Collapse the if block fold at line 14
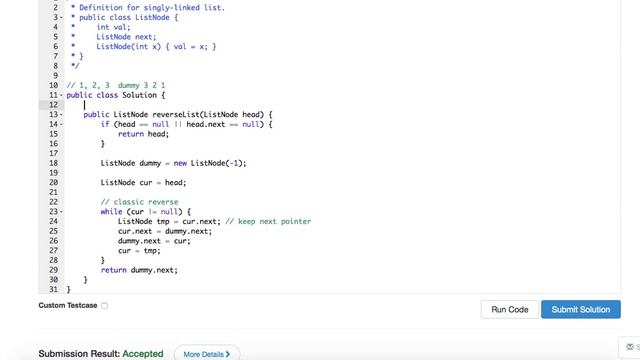This screenshot has height=360, width=640. pyautogui.click(x=62, y=124)
